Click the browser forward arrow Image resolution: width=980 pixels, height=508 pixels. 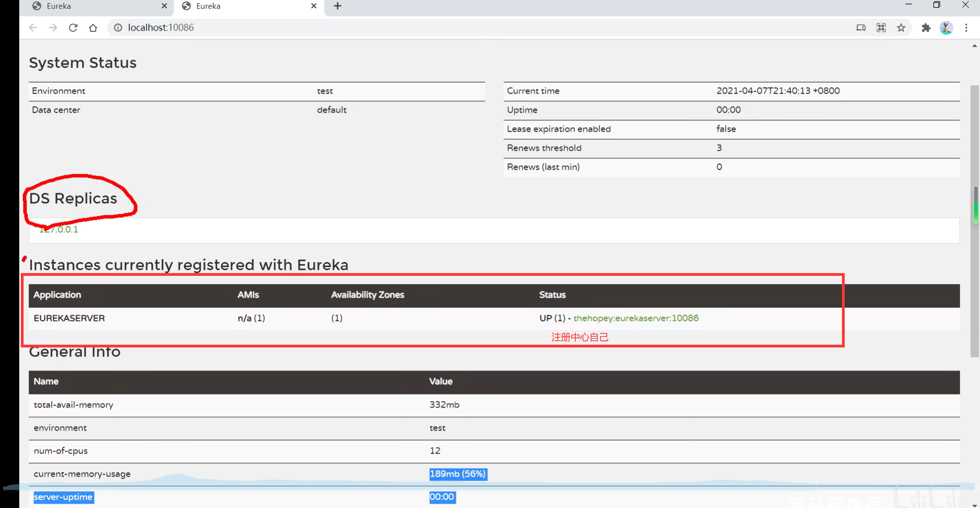click(53, 28)
